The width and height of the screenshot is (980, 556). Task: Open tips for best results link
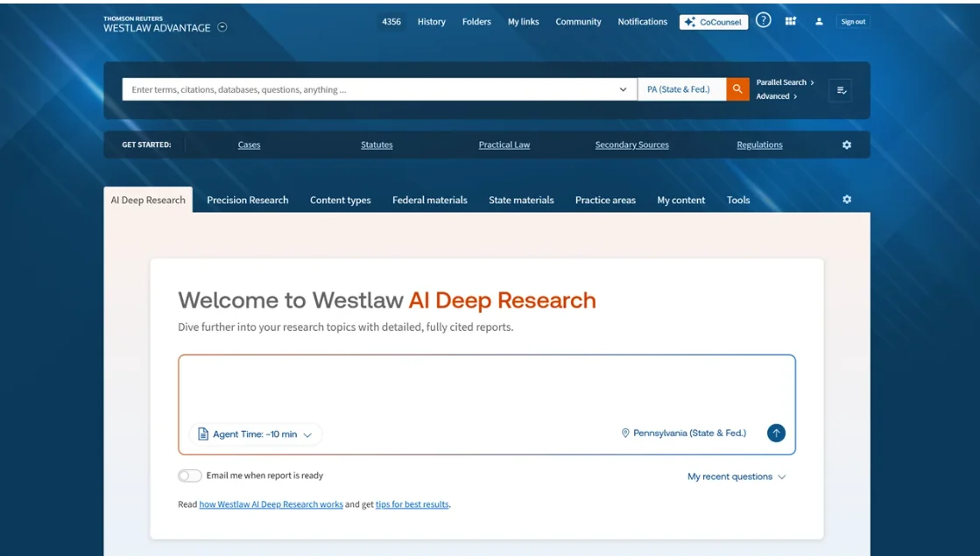(412, 504)
